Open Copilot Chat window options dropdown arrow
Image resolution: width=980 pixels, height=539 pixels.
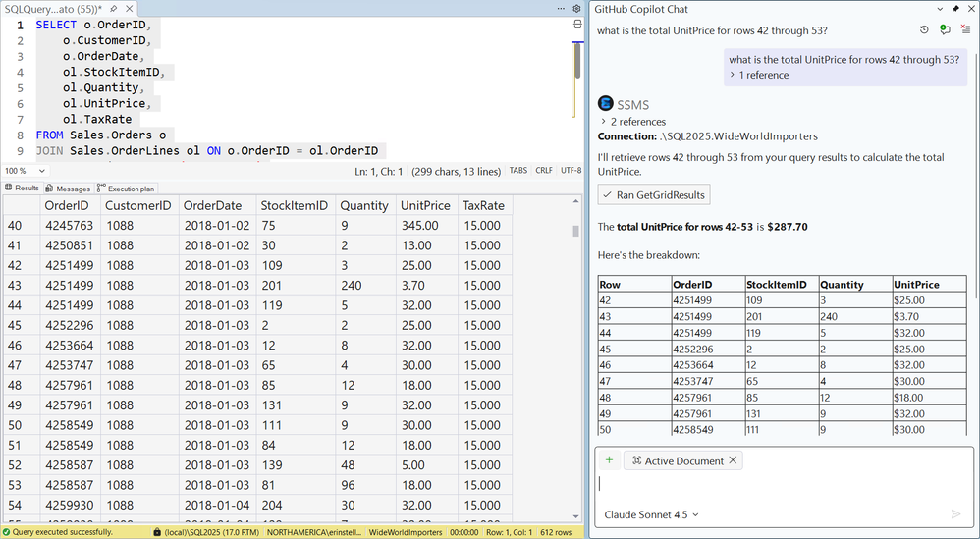tap(940, 9)
